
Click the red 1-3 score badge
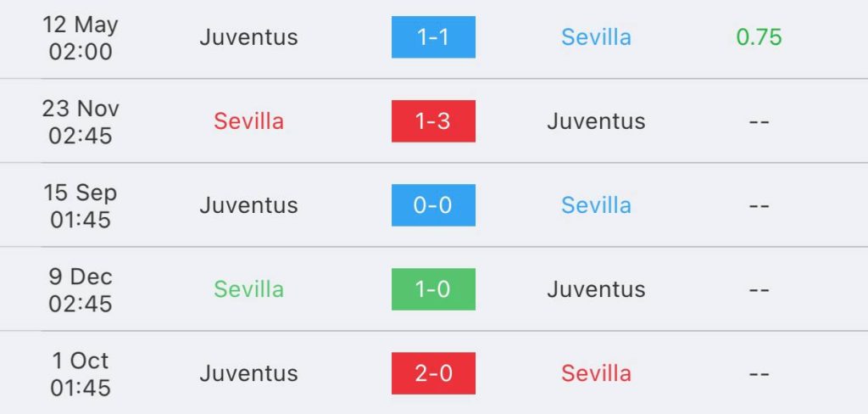(x=433, y=121)
